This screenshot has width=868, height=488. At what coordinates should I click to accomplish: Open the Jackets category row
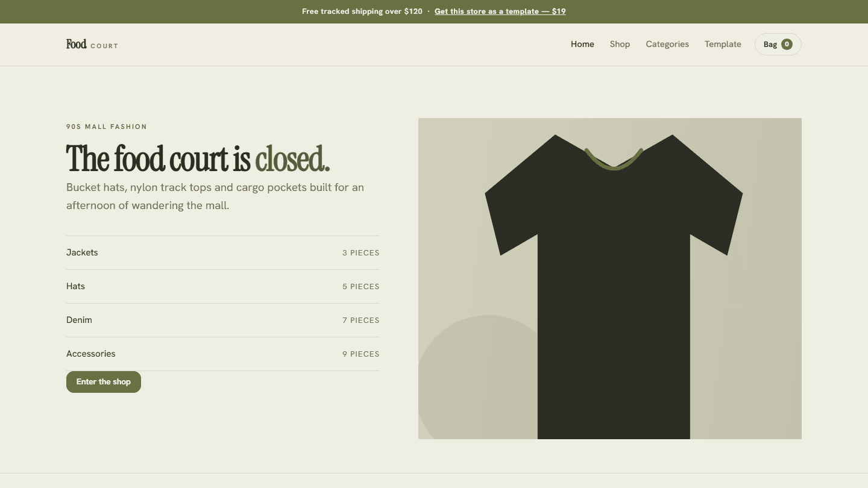(223, 252)
